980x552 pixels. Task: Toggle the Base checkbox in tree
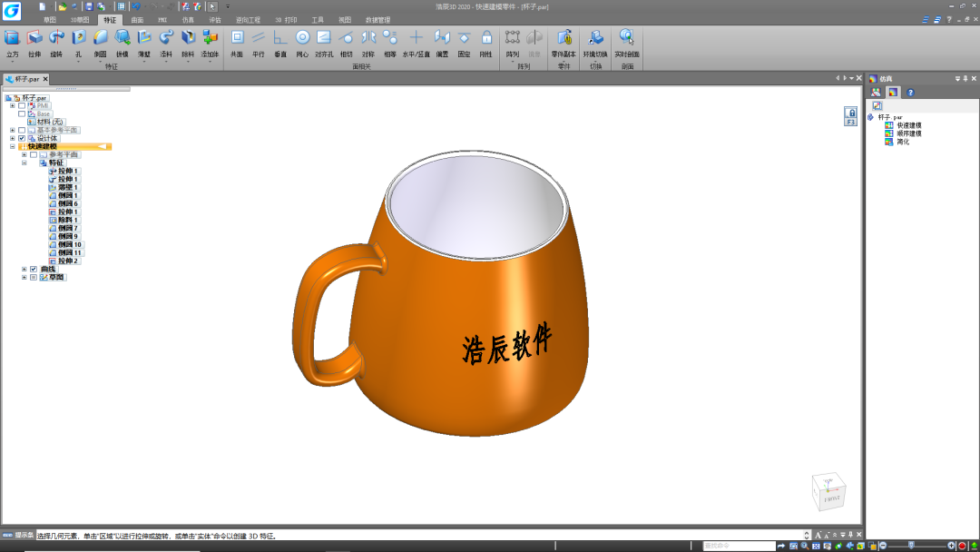[x=22, y=113]
